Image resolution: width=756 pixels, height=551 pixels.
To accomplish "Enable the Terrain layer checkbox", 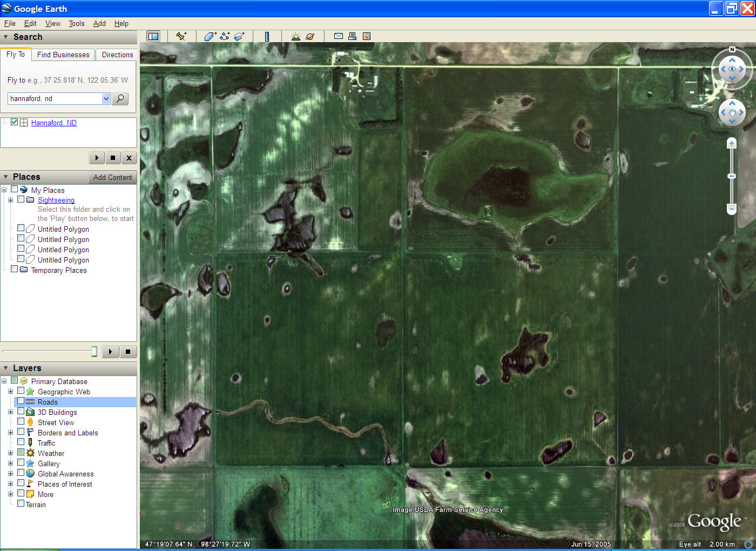I will point(21,504).
